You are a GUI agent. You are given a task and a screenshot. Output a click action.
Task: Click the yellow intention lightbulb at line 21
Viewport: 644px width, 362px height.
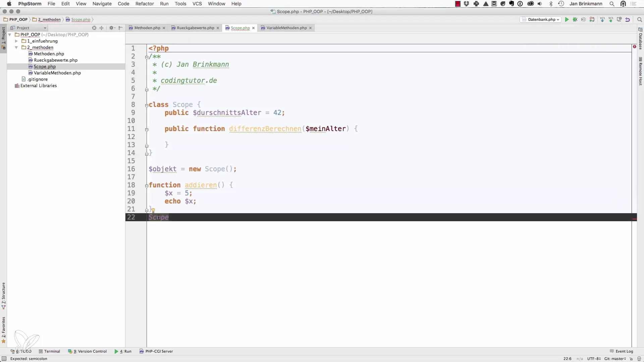(153, 210)
